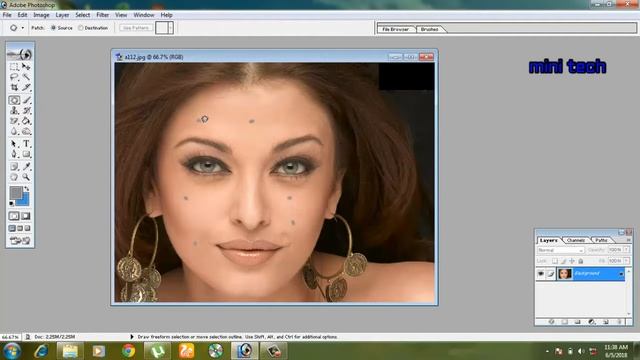640x360 pixels.
Task: Select the Type tool
Action: click(x=26, y=144)
